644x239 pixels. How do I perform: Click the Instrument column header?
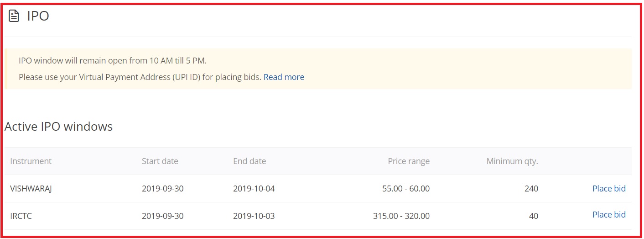coord(31,161)
